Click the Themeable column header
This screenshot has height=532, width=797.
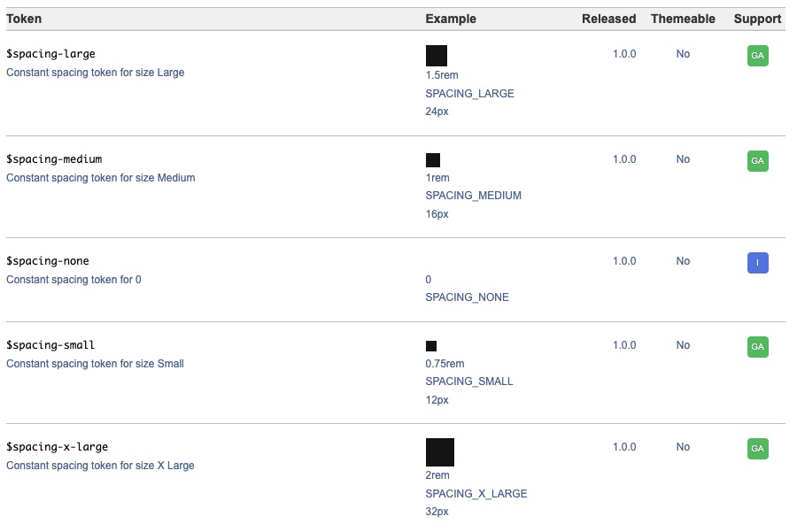pyautogui.click(x=683, y=19)
